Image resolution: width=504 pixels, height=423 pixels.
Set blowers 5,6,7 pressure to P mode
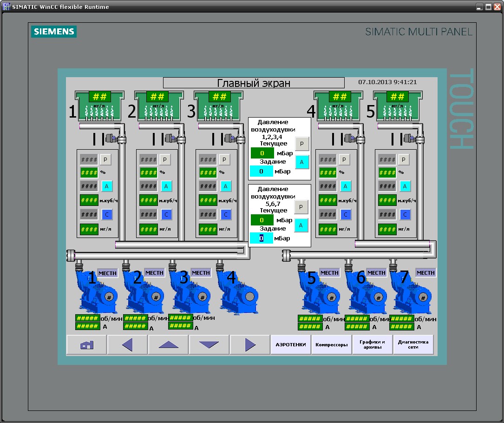click(x=301, y=207)
